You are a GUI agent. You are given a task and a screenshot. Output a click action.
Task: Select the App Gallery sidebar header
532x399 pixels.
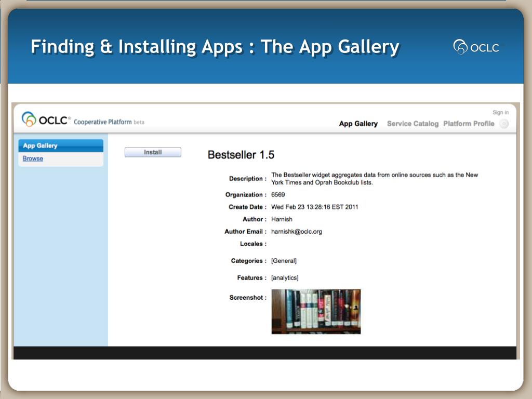(40, 145)
